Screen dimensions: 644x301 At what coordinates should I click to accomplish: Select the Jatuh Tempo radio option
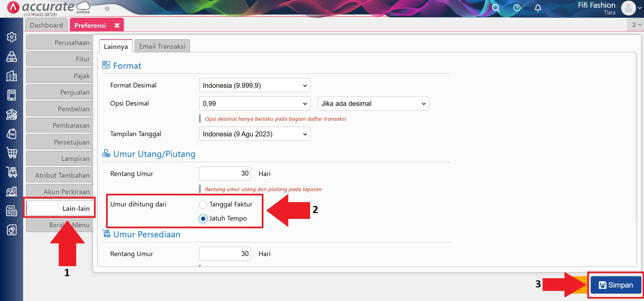(x=203, y=219)
